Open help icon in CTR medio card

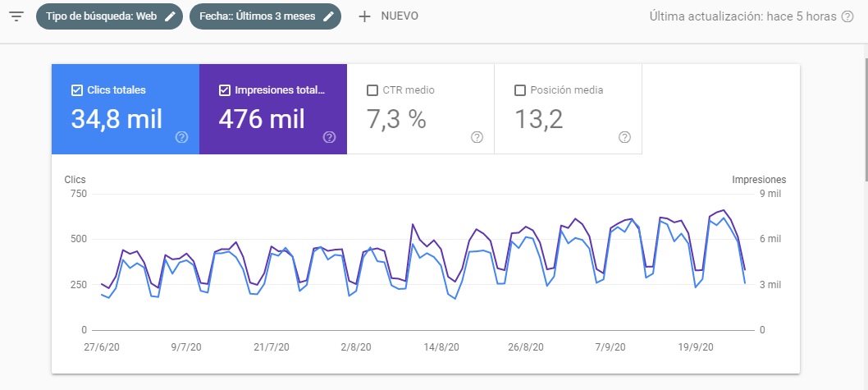(x=477, y=137)
